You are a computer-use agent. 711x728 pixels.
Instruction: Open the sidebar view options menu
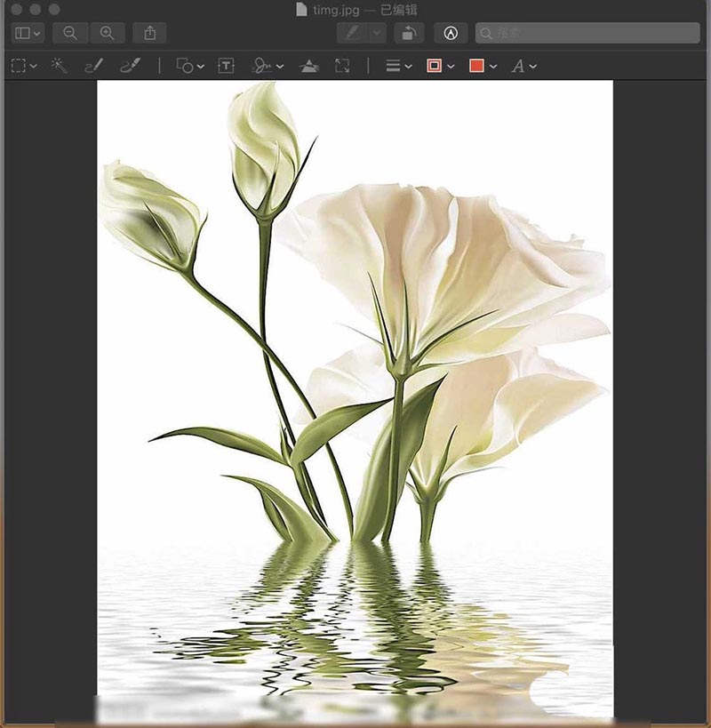[28, 33]
